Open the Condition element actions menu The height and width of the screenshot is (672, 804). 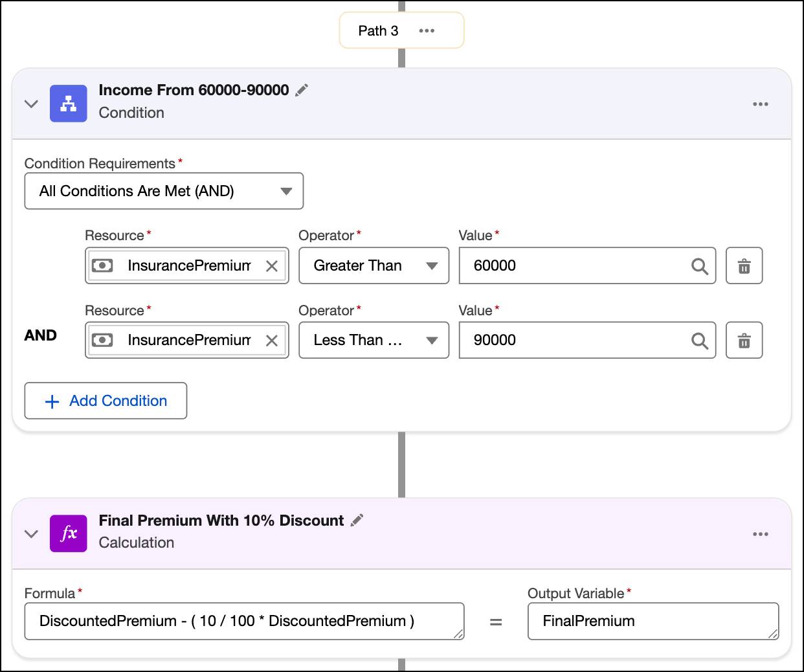(761, 104)
